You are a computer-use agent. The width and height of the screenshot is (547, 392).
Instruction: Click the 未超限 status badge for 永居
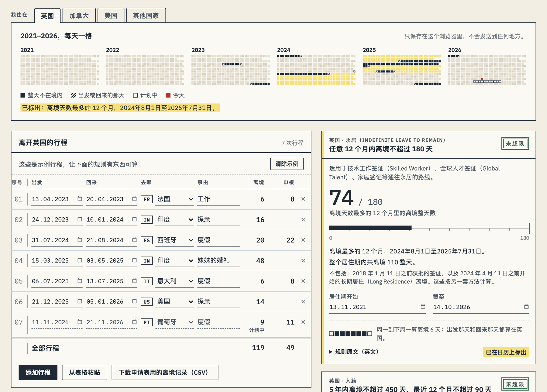click(x=515, y=143)
